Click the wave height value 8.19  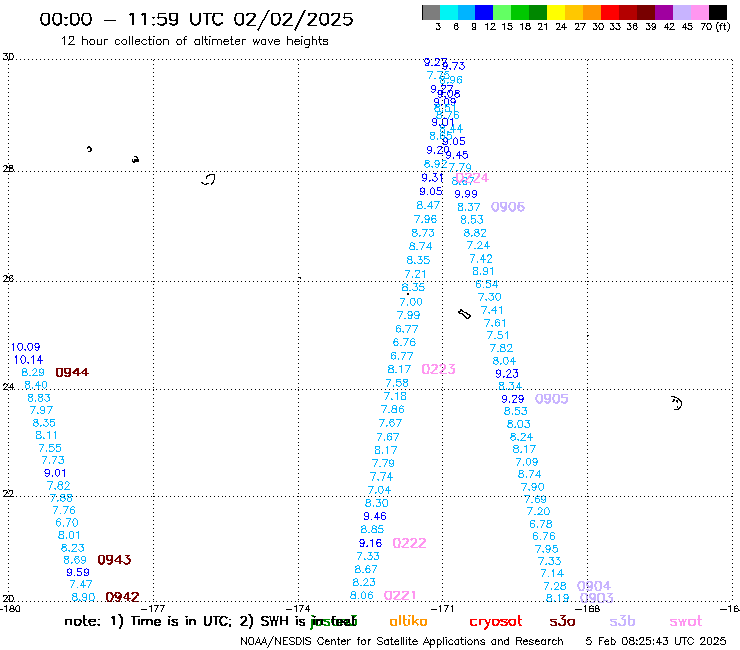(557, 598)
